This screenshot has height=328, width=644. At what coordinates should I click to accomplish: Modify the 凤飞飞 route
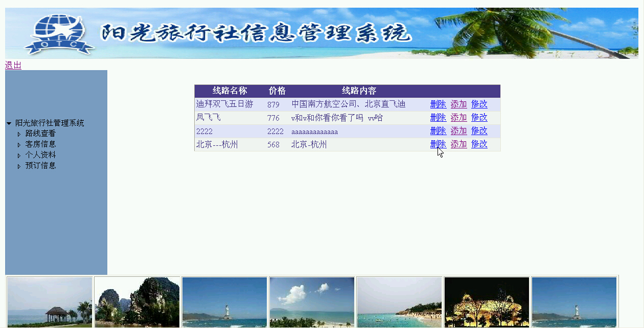479,117
